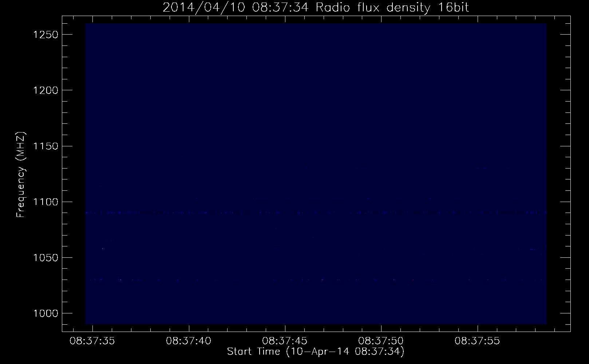This screenshot has height=364, width=589.
Task: Click the 08:37:45 time tick label
Action: point(285,341)
